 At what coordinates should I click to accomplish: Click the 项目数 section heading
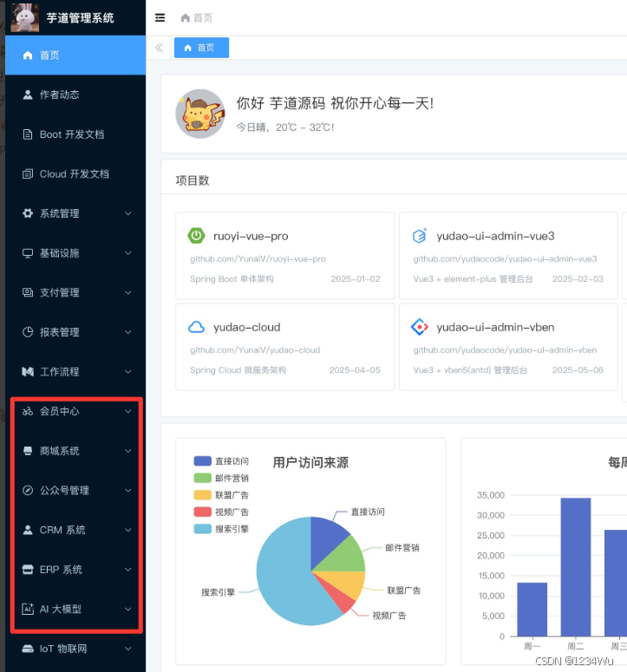click(193, 180)
